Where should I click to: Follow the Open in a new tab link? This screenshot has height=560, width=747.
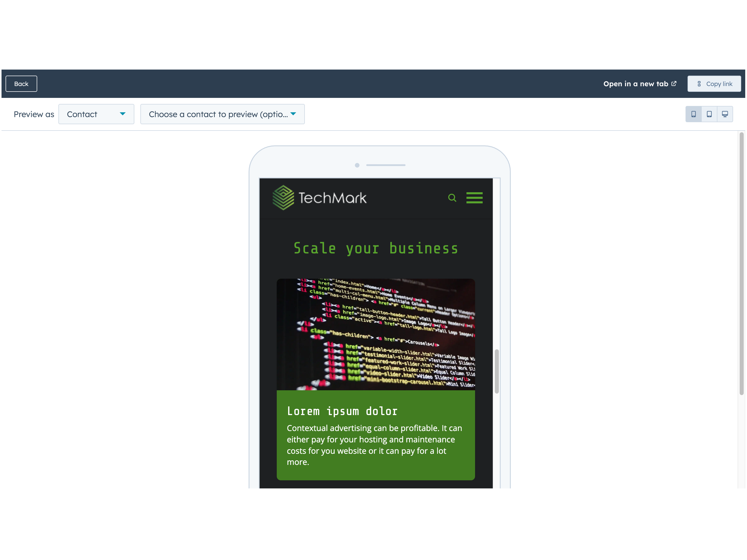[636, 83]
